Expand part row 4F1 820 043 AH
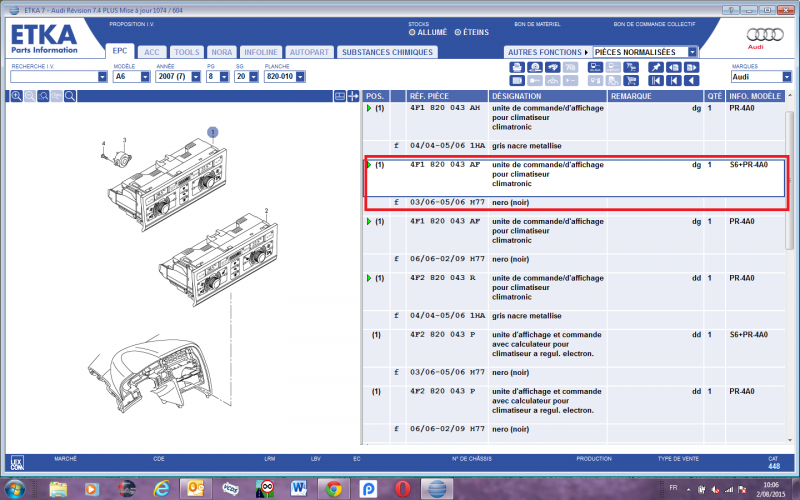 coord(369,108)
